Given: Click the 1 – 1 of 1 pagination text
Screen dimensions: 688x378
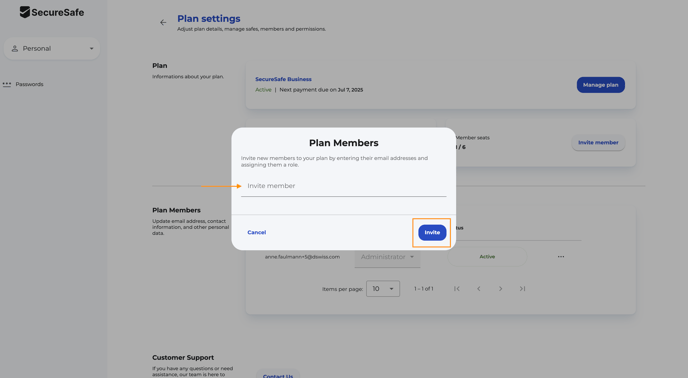Looking at the screenshot, I should (x=423, y=289).
